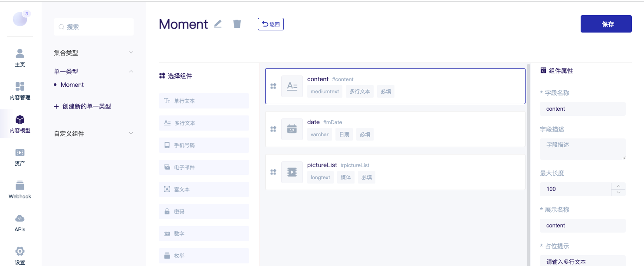Viewport: 644px width, 266px height.
Task: Open the 设置 gear icon
Action: pos(20,251)
